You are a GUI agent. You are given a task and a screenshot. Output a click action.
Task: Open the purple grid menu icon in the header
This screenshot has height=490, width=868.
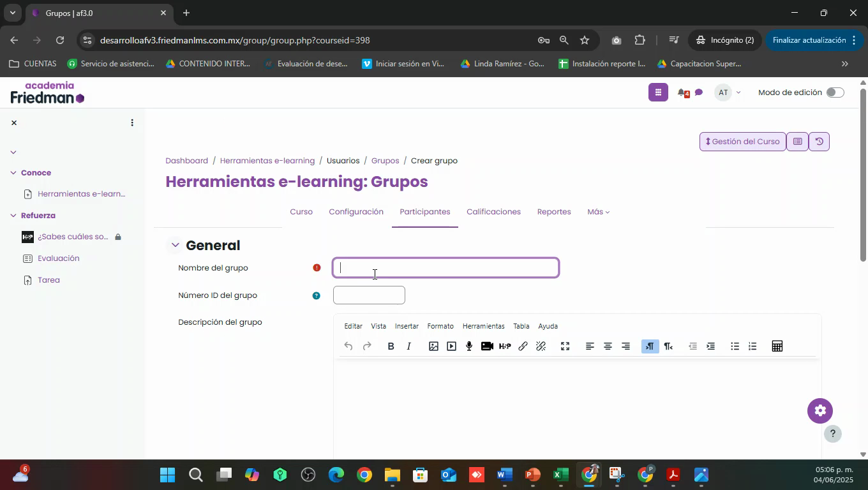tap(658, 93)
